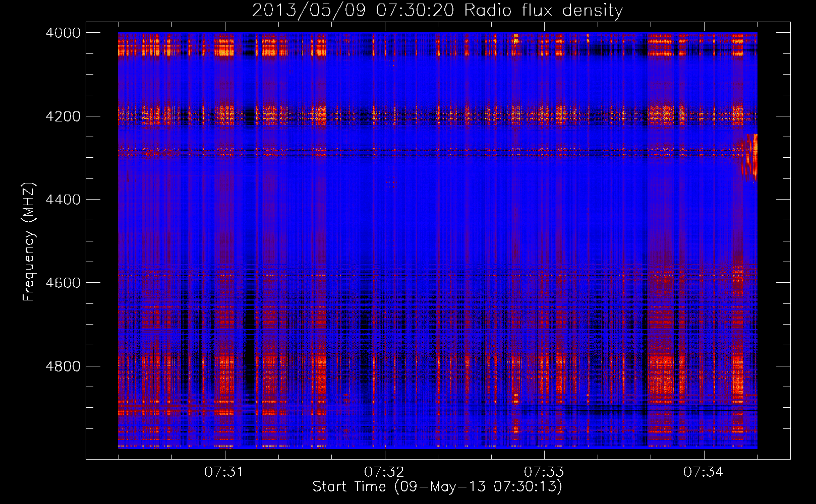Viewport: 816px width, 504px height.
Task: Click the 07:31 time tick label
Action: (224, 472)
